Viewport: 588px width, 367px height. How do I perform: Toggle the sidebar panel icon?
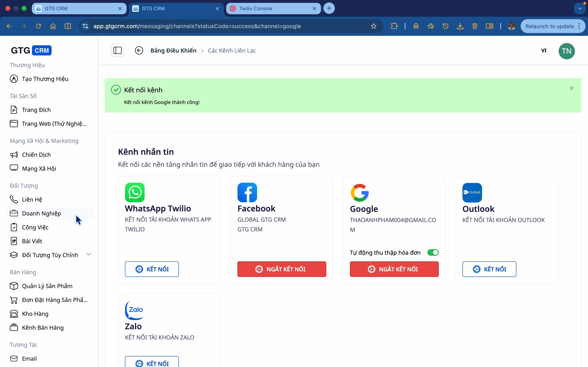point(118,51)
